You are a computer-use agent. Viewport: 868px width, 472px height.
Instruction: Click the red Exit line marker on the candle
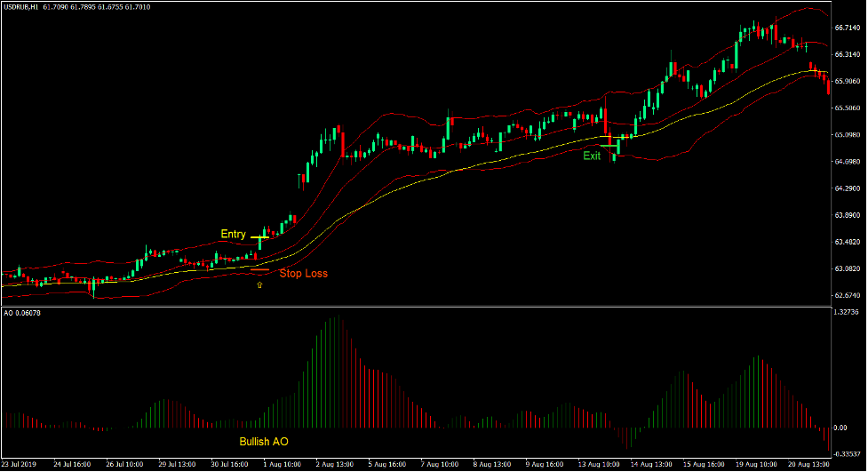click(x=609, y=146)
